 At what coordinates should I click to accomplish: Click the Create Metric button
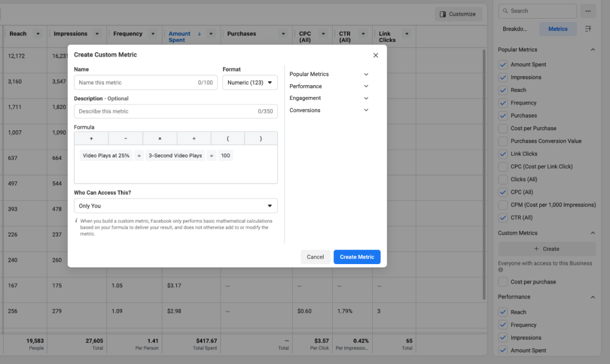[x=357, y=257]
